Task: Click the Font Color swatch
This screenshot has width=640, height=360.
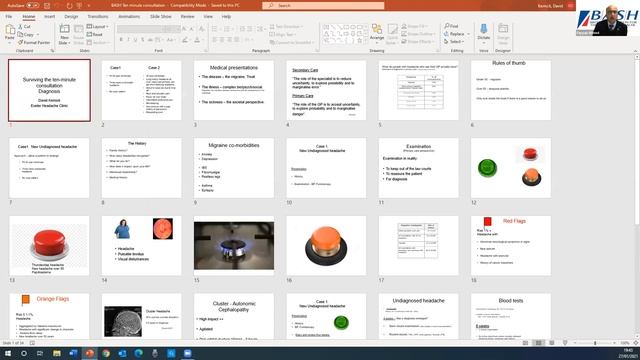Action: (x=197, y=40)
